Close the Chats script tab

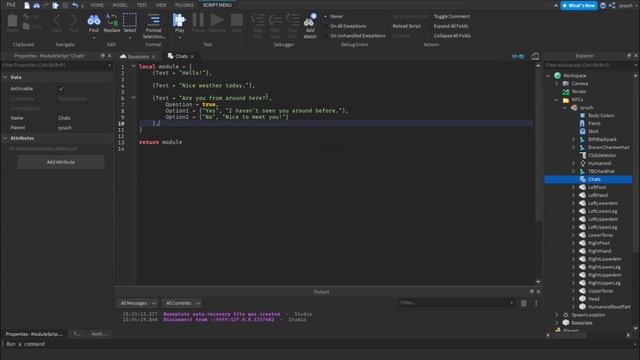tap(192, 56)
